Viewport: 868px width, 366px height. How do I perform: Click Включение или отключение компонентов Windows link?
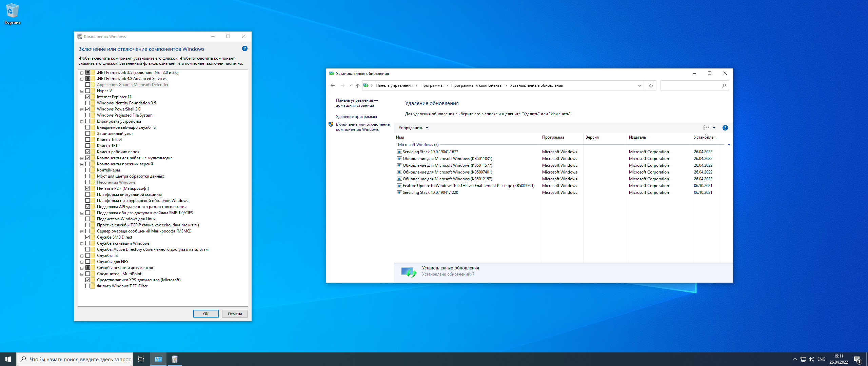coord(363,127)
